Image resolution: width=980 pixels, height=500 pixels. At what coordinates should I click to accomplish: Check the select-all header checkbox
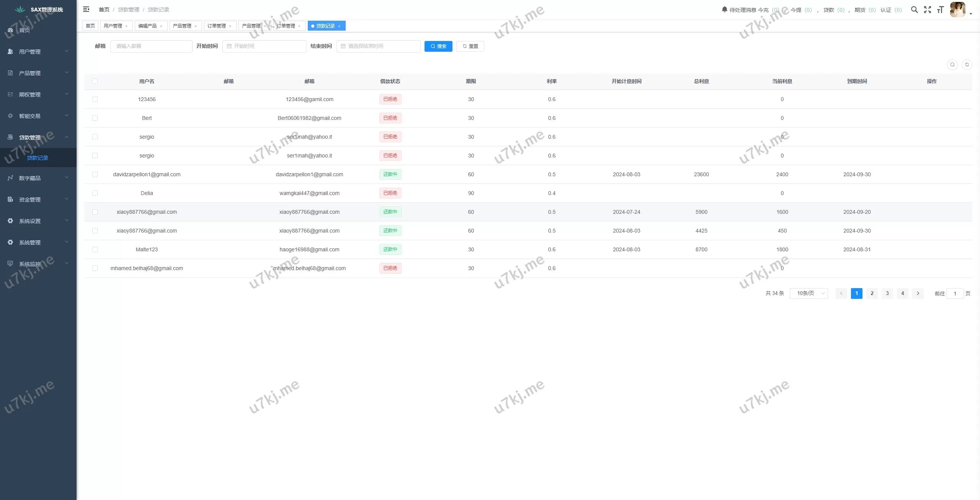click(95, 81)
